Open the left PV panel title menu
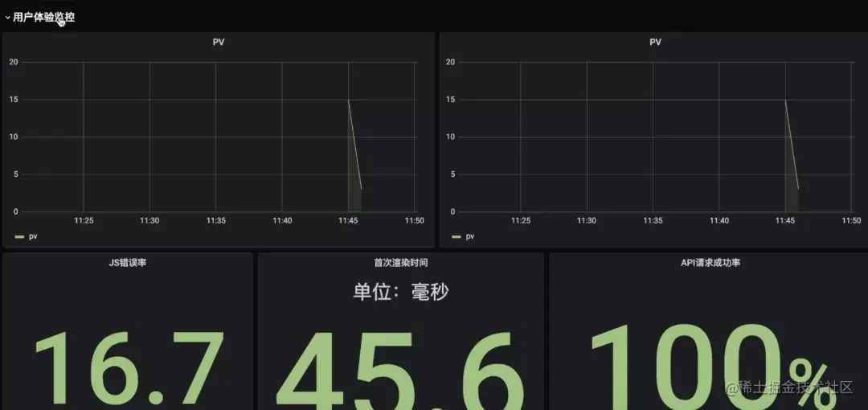Image resolution: width=868 pixels, height=410 pixels. tap(219, 42)
